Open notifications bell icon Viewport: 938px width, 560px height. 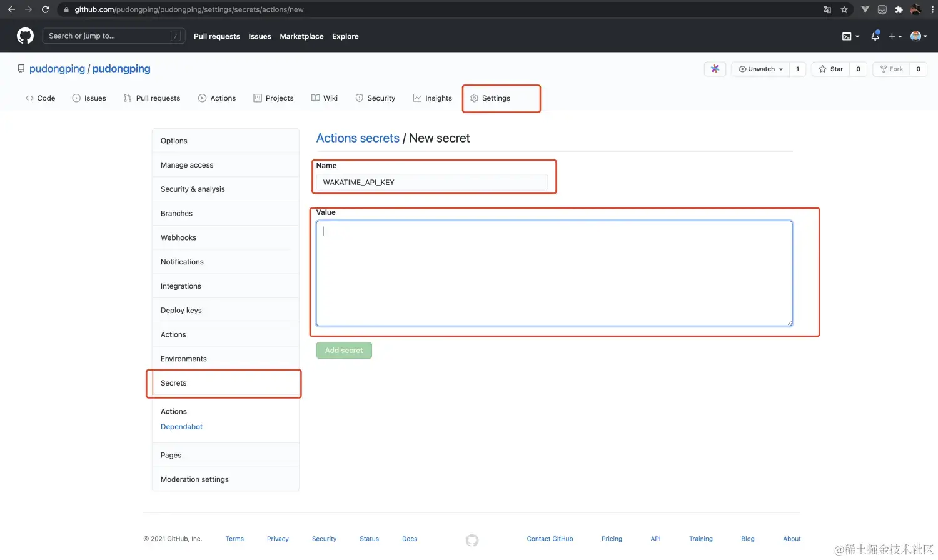(x=875, y=36)
